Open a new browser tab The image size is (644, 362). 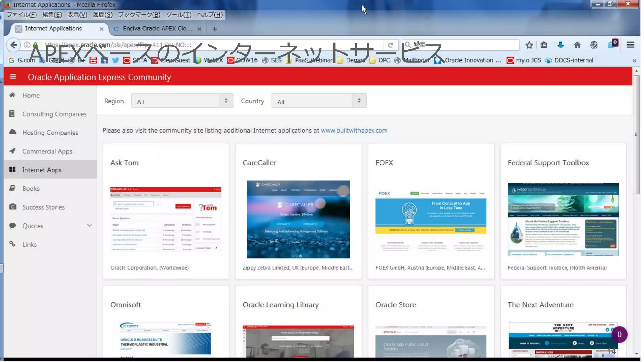click(214, 29)
